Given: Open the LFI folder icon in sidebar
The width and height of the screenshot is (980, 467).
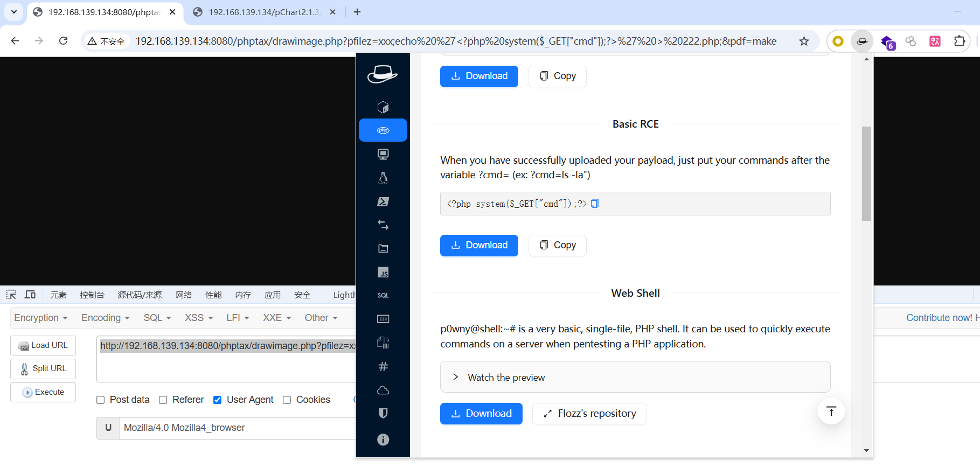Looking at the screenshot, I should [x=383, y=248].
